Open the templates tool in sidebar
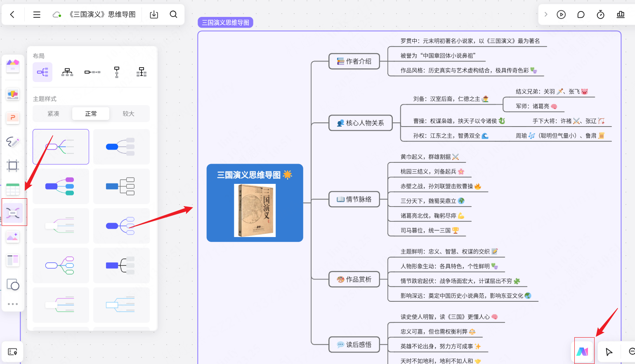This screenshot has height=364, width=635. (13, 66)
